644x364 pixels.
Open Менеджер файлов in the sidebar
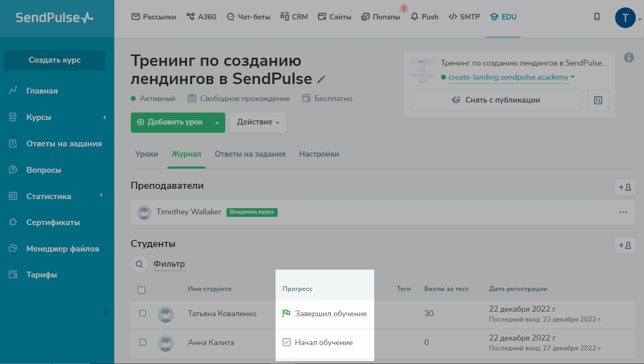pos(63,249)
